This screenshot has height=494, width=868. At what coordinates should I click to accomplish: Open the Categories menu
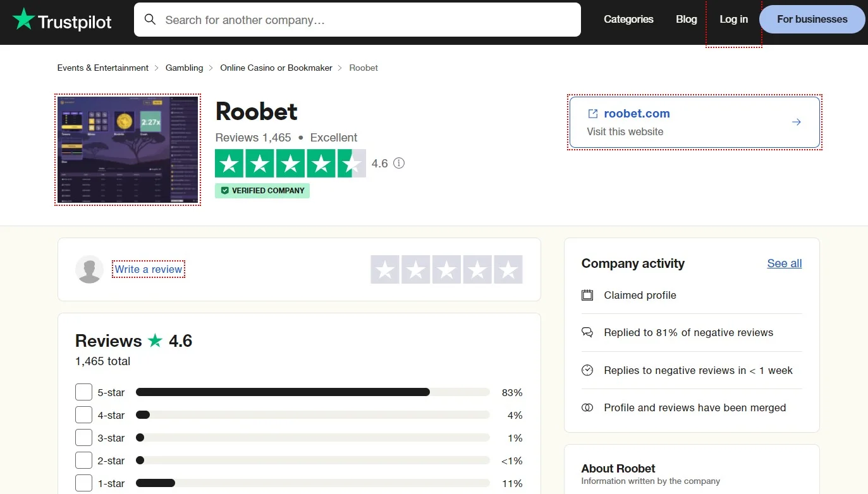(628, 19)
